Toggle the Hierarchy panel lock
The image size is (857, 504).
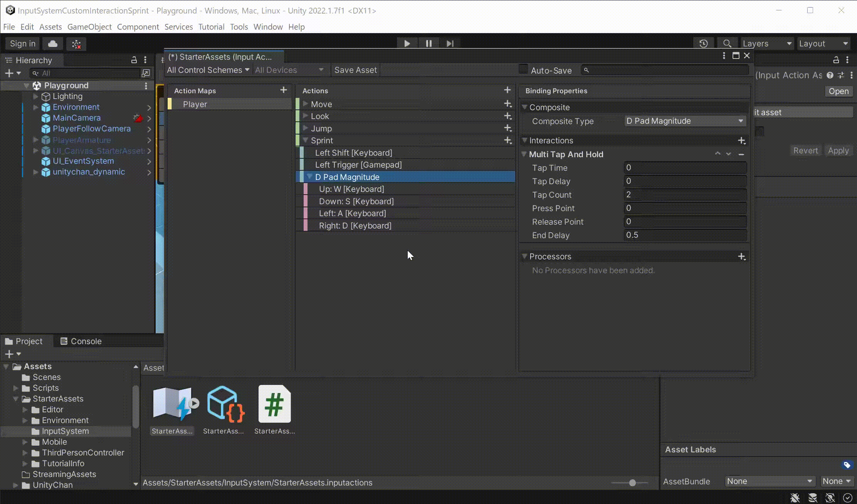pyautogui.click(x=134, y=60)
